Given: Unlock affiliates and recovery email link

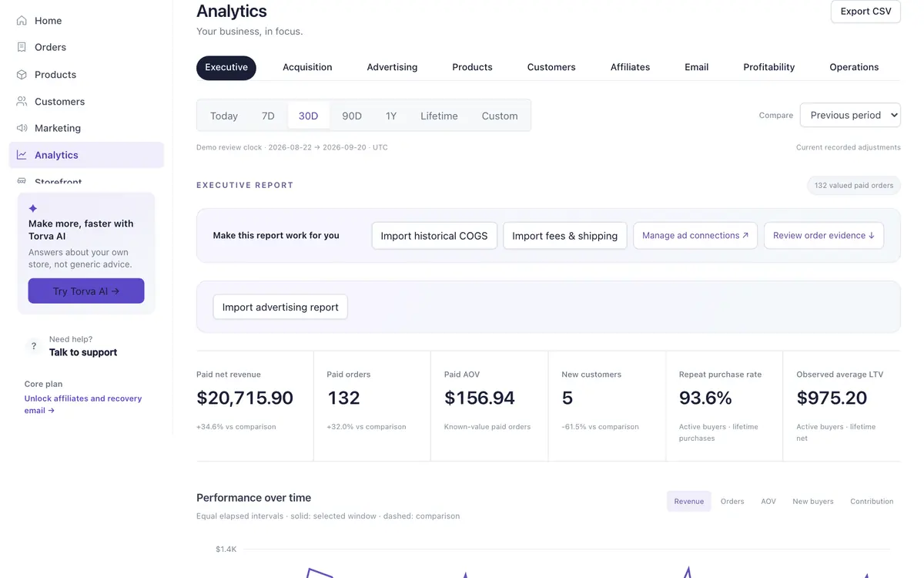Looking at the screenshot, I should pos(83,405).
